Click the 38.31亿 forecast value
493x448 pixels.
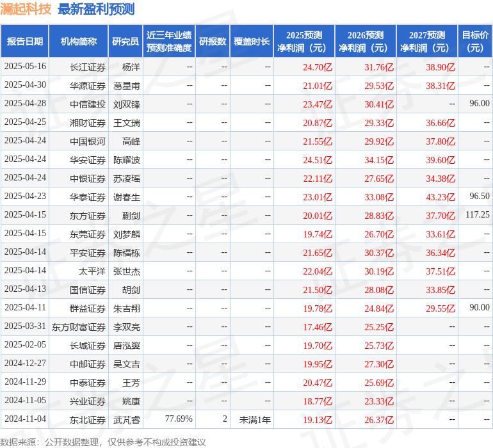440,86
